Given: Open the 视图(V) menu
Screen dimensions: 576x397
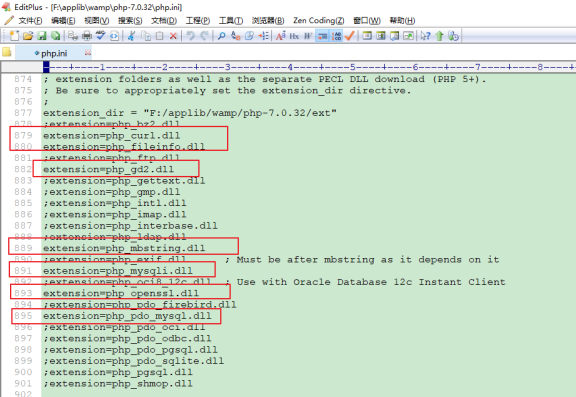Looking at the screenshot, I should click(x=97, y=21).
